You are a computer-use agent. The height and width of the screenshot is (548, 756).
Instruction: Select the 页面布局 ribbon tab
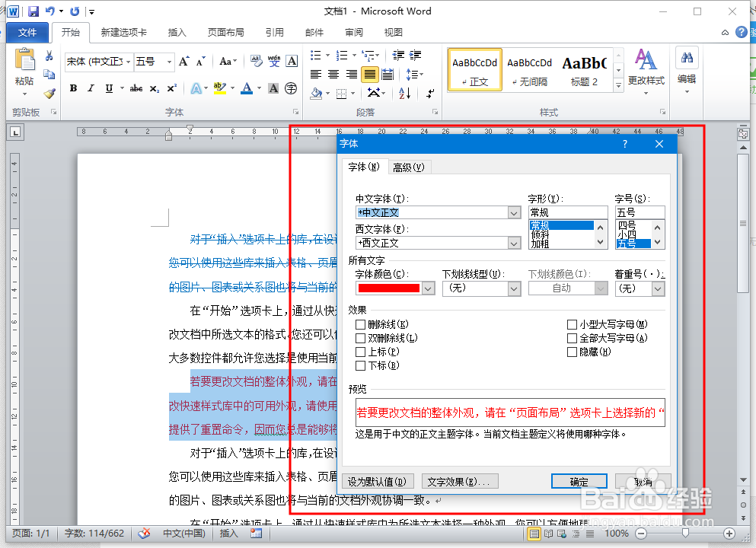coord(226,33)
